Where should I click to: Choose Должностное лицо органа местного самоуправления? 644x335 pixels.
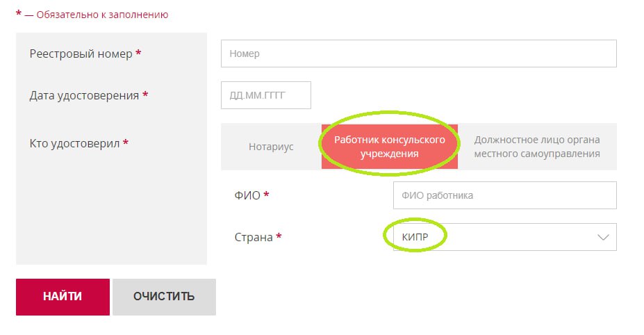[537, 147]
